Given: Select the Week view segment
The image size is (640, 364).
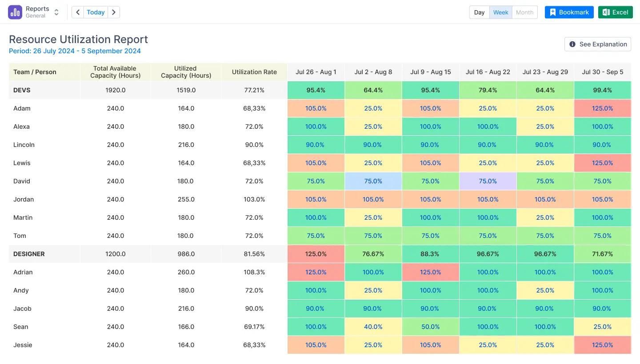Looking at the screenshot, I should click(x=501, y=12).
